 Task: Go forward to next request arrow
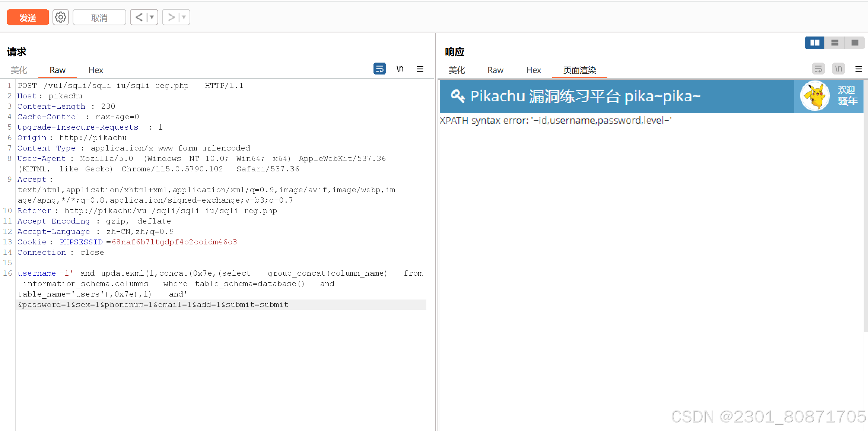[x=171, y=17]
